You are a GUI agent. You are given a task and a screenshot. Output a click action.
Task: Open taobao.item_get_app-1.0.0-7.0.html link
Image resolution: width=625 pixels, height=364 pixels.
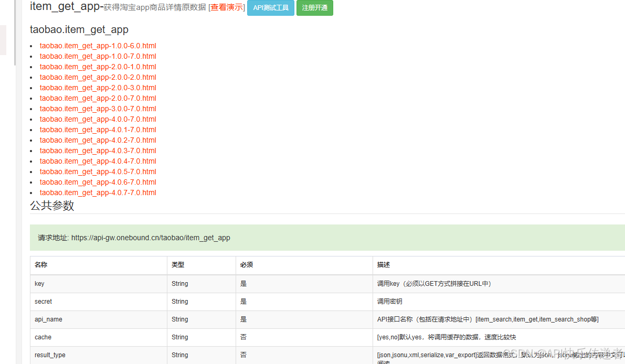pos(98,56)
